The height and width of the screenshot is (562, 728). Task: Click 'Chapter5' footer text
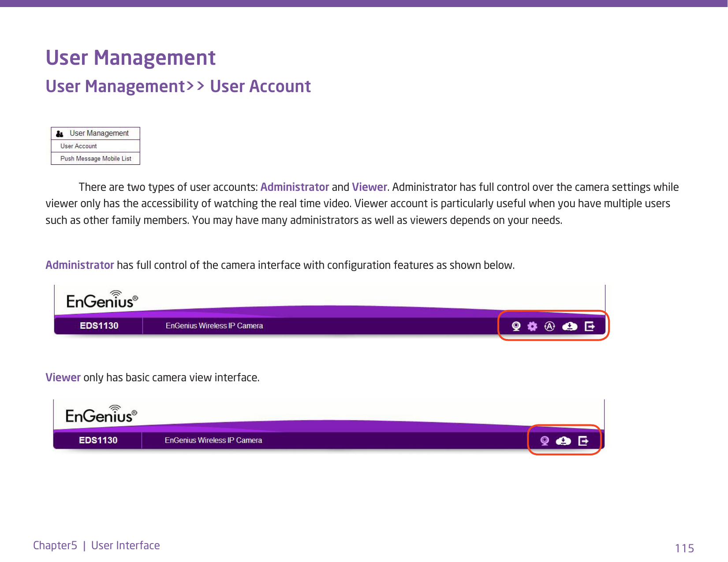click(x=55, y=546)
